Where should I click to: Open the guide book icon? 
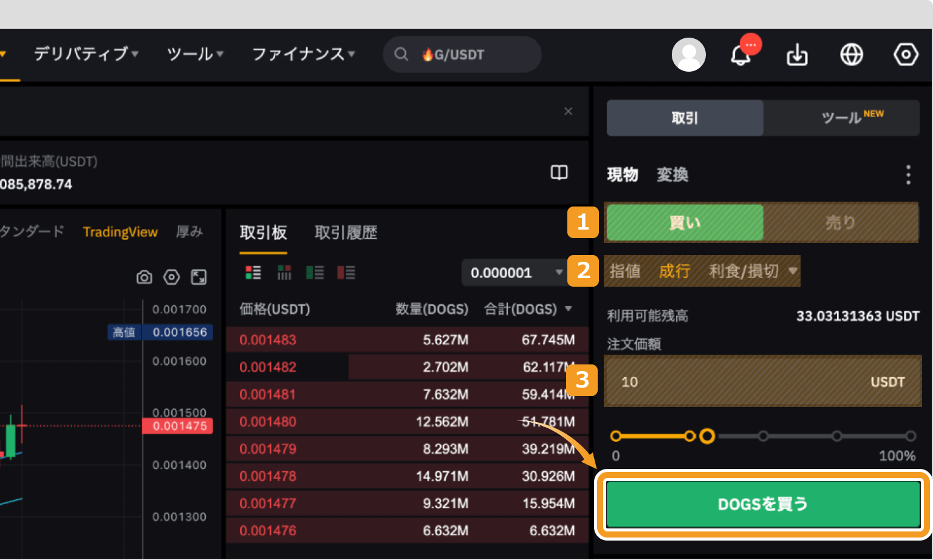[559, 172]
